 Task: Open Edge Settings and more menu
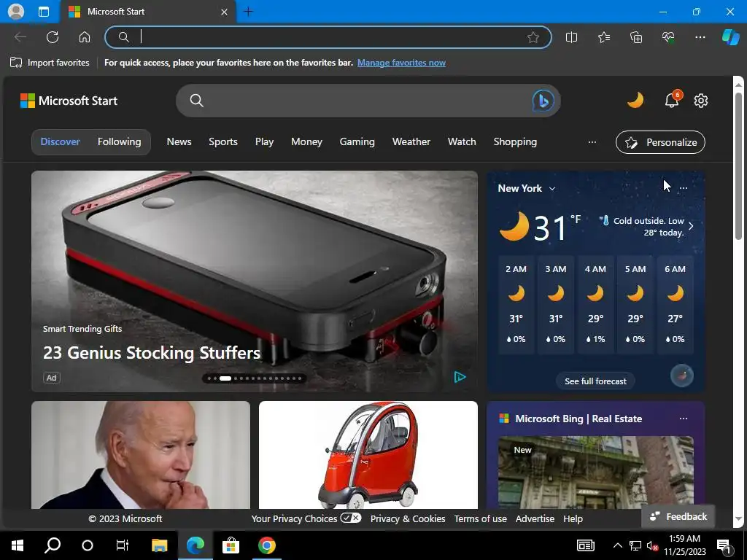(x=700, y=37)
